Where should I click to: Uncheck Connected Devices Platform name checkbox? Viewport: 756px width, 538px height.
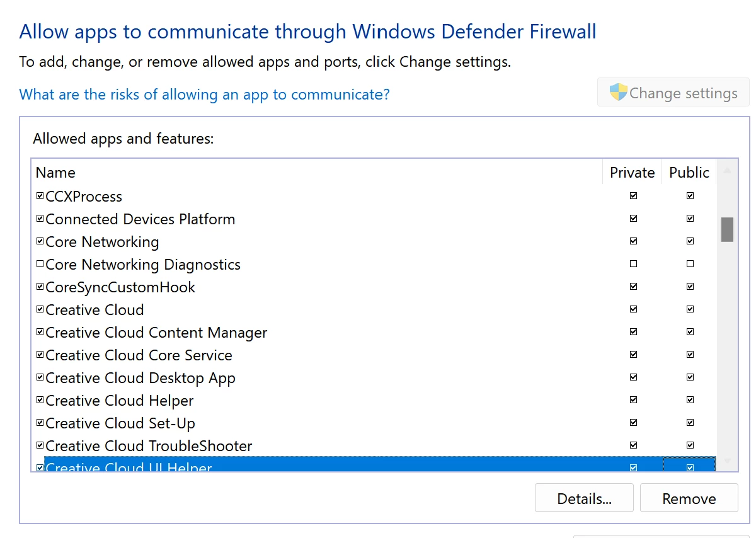pos(40,219)
